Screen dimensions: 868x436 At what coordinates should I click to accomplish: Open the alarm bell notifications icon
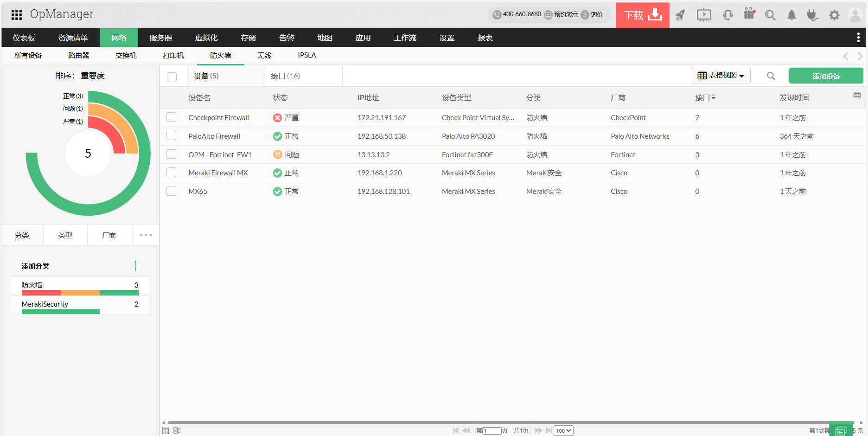click(x=791, y=15)
